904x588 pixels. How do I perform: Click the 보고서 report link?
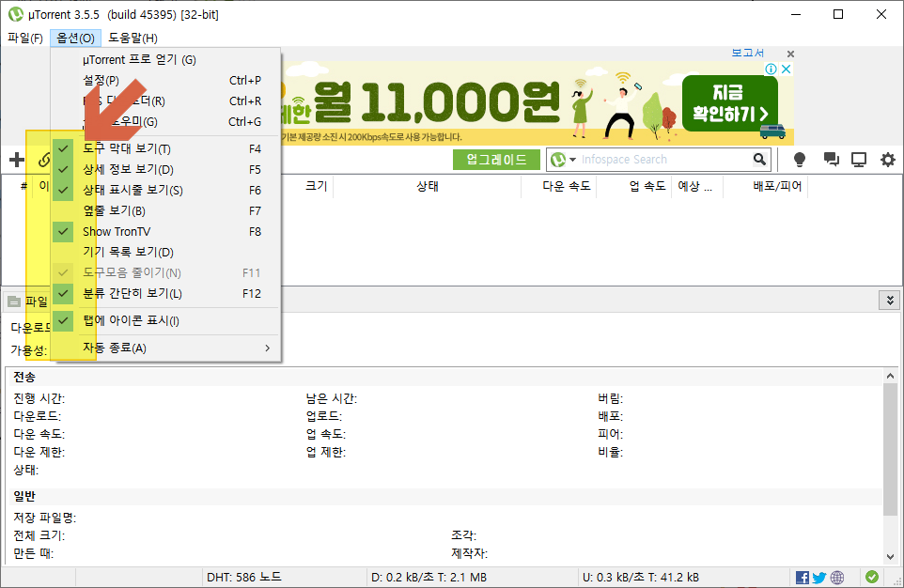(x=747, y=53)
